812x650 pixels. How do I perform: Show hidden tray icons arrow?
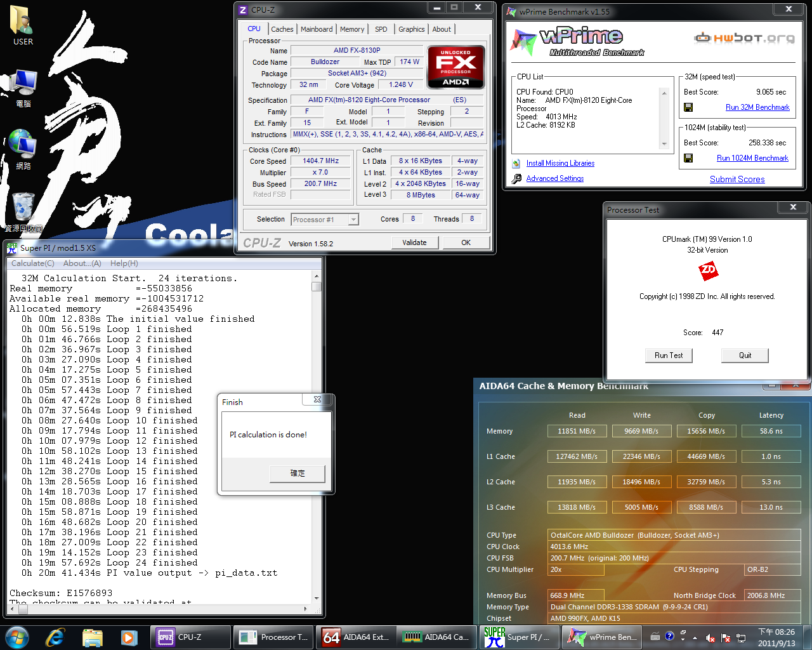(695, 638)
